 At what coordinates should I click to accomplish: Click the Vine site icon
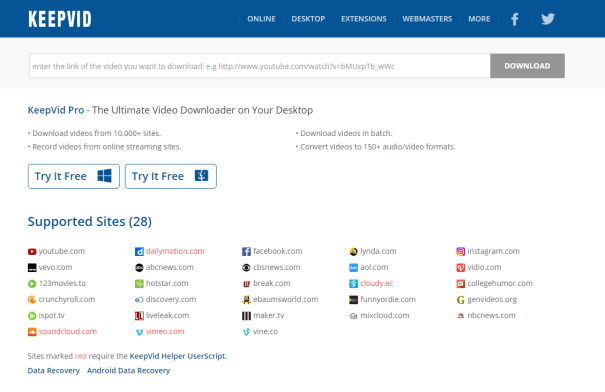point(246,332)
